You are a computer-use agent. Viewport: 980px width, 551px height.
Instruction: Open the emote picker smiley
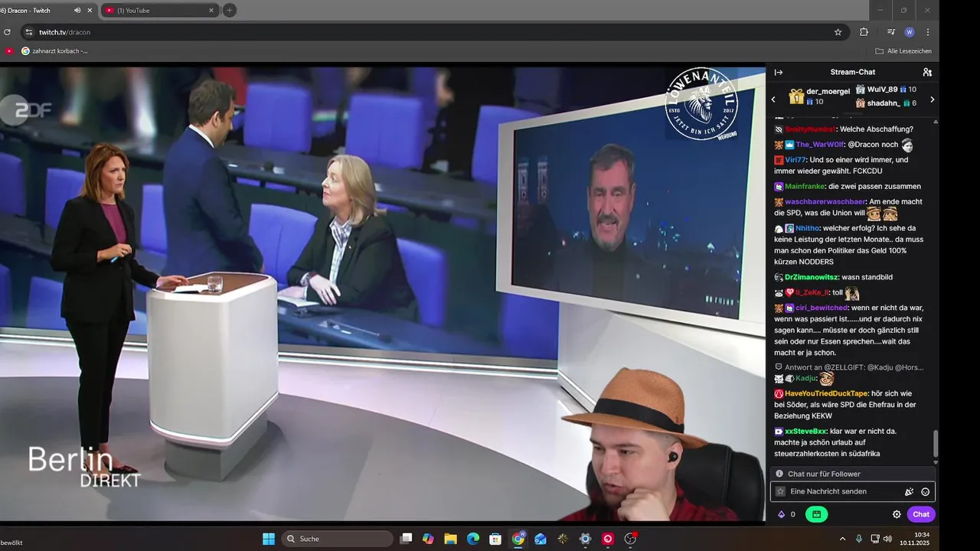tap(925, 492)
